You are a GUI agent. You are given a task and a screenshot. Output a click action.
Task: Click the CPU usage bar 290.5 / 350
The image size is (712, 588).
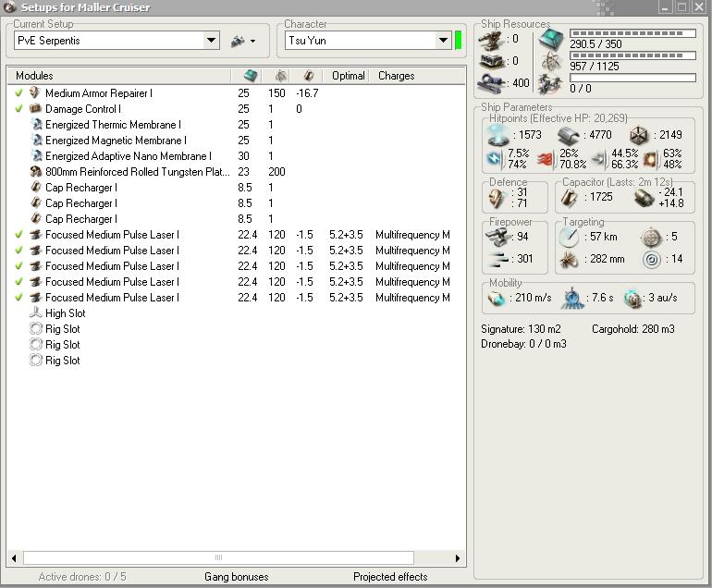632,33
